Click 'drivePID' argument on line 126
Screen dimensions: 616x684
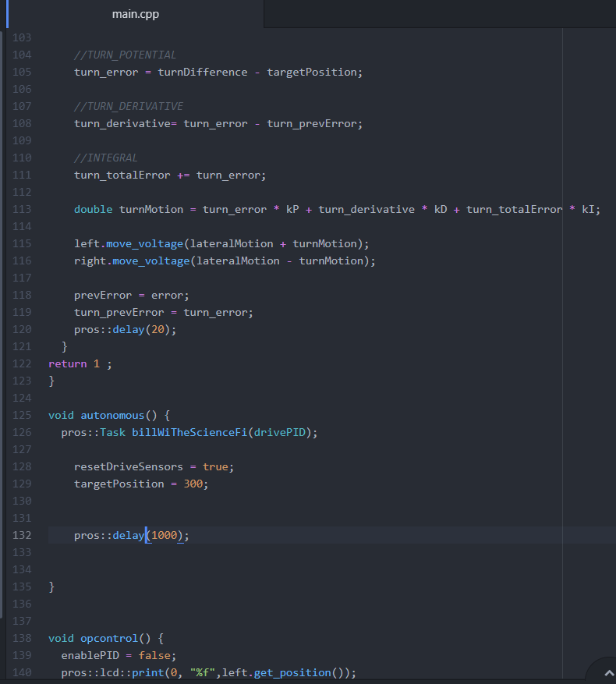(x=280, y=432)
